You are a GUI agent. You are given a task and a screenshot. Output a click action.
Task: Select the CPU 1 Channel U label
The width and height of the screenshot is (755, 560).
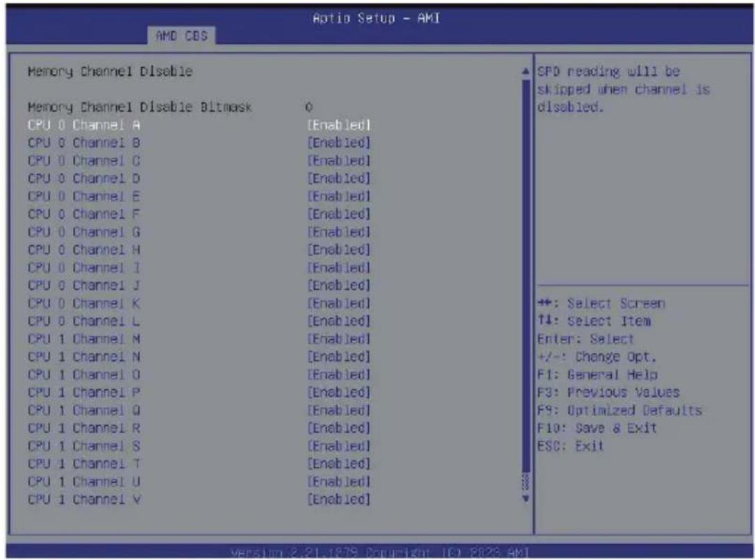pyautogui.click(x=84, y=481)
